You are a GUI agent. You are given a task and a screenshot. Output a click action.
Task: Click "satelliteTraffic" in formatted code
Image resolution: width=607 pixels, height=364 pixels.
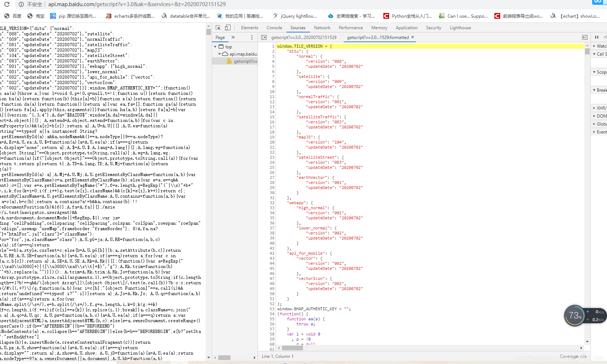point(318,117)
